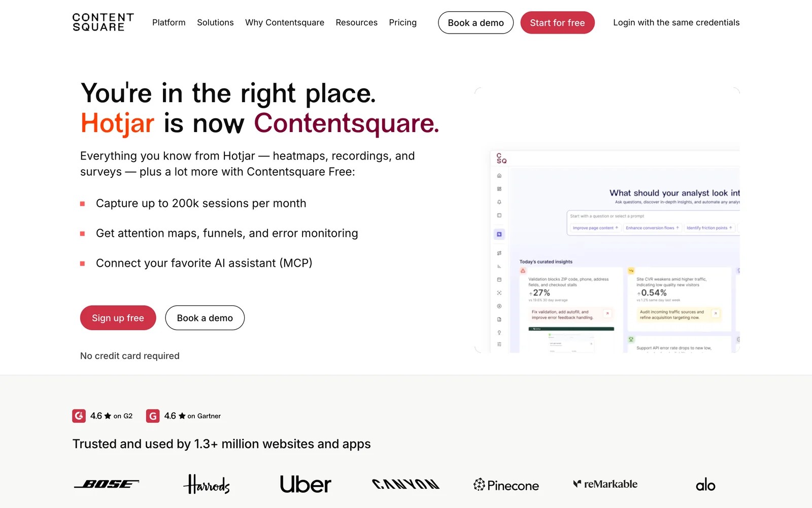
Task: Click the G2 rating badge icon
Action: (x=79, y=416)
